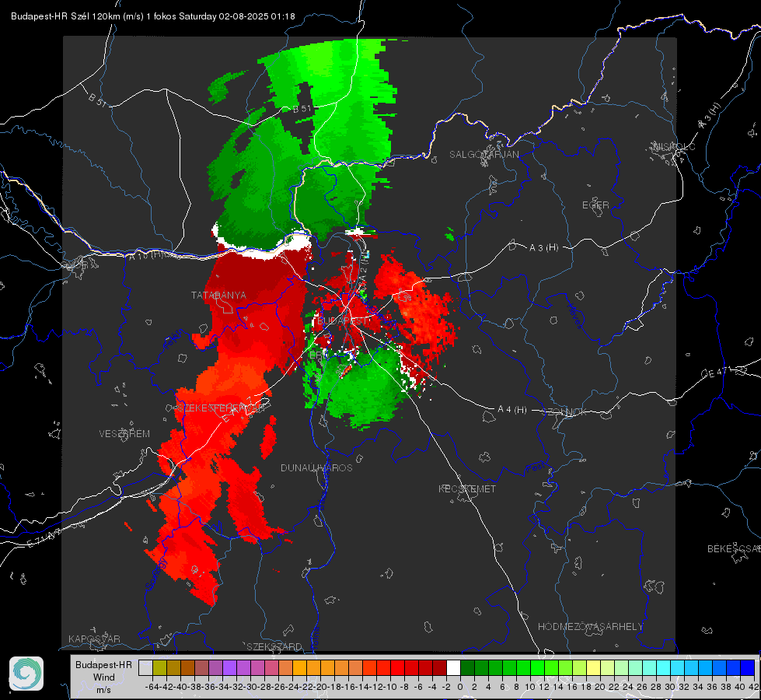Screen dimensions: 761x700
Task: Click the KAPOSVÁR city label
Action: 94,639
